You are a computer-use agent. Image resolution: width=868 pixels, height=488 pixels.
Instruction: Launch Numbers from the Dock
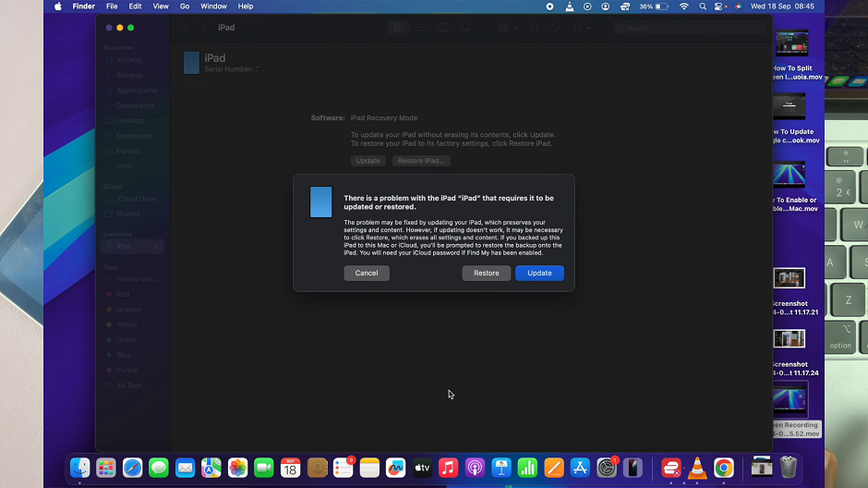point(527,468)
